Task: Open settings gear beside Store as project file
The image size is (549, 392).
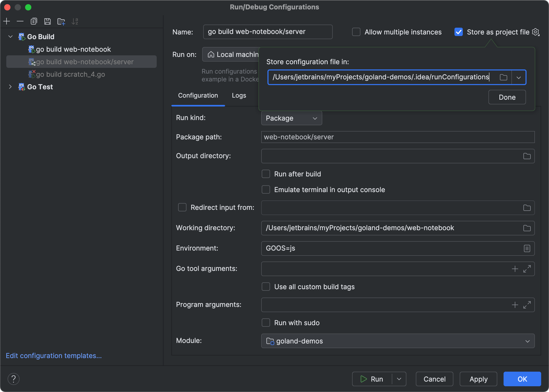Action: 536,32
